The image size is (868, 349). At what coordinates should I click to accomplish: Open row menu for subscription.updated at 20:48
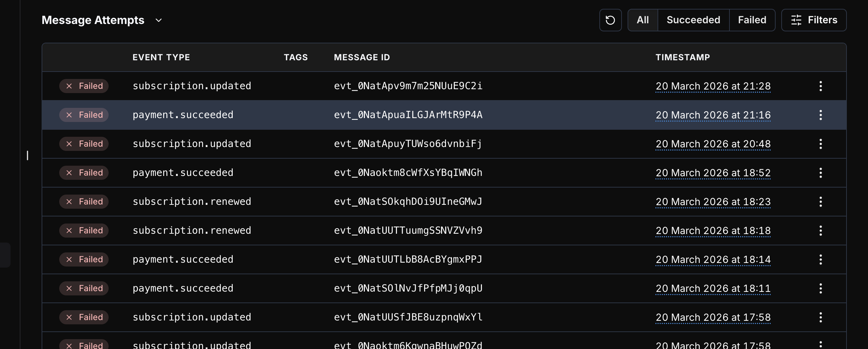tap(821, 143)
